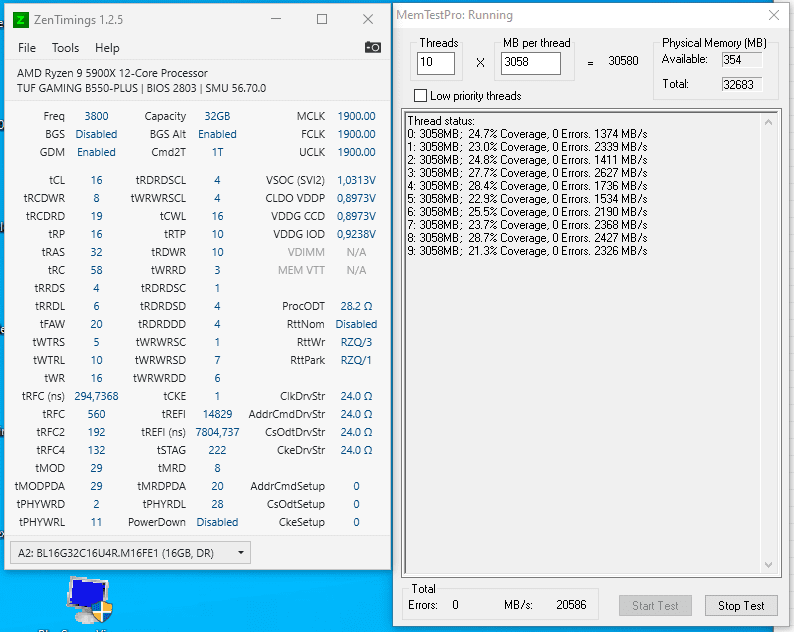The width and height of the screenshot is (794, 632).
Task: Select thread 4 status line at 28.4% coverage
Action: 527,186
